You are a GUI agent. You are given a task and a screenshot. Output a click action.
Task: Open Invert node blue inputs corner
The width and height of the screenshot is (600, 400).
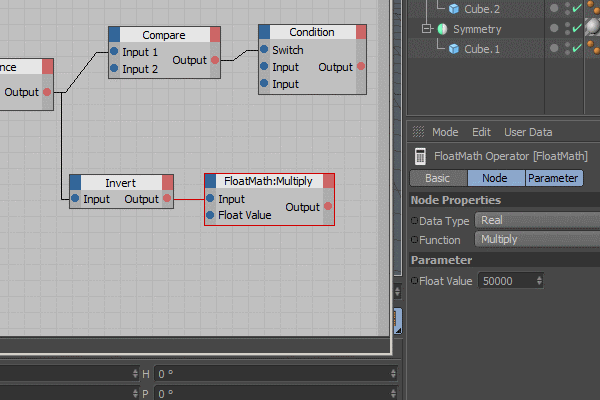(x=75, y=182)
